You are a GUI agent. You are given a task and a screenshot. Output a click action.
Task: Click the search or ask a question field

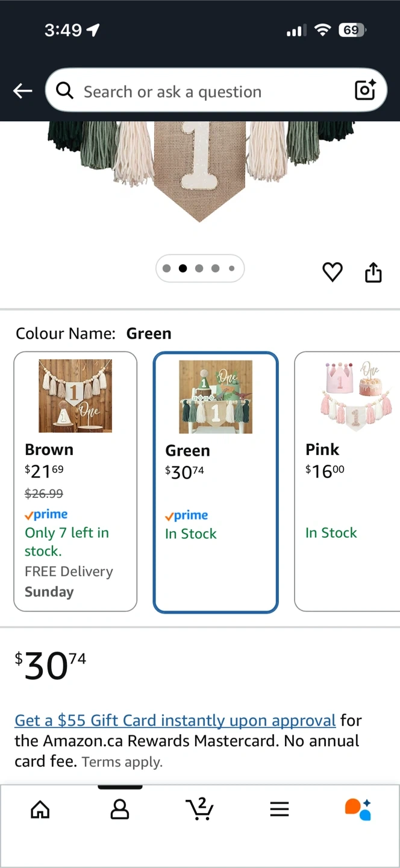tap(211, 92)
